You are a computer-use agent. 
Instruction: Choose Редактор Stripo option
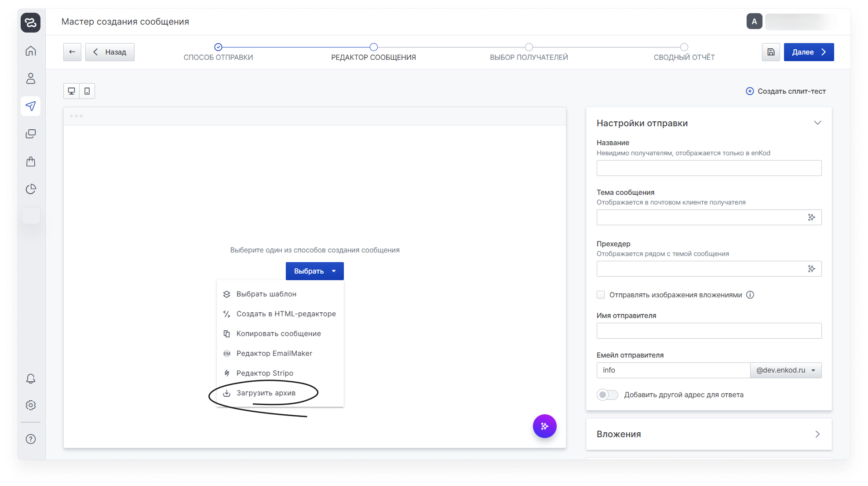280,373
